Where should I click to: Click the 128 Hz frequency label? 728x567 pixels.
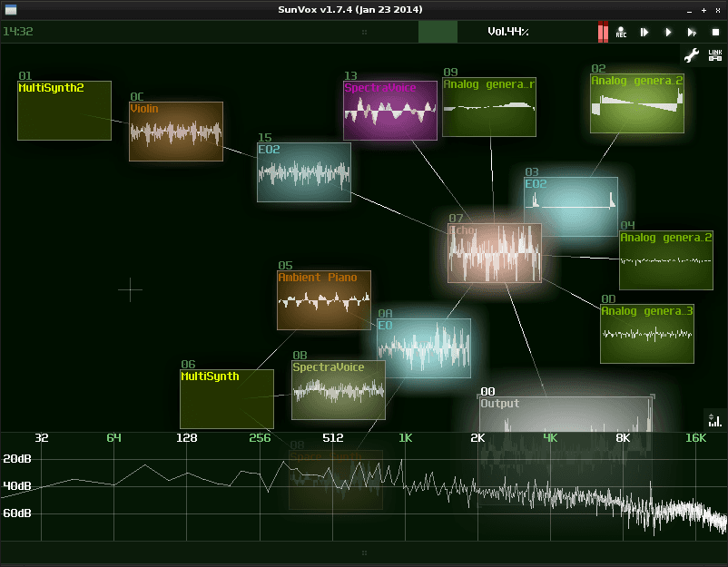coord(187,437)
